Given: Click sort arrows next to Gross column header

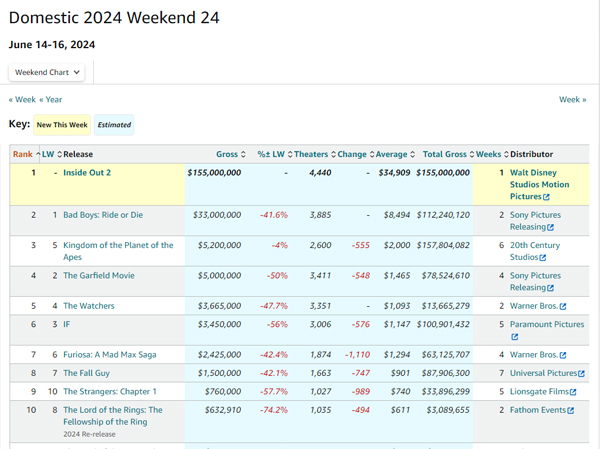Looking at the screenshot, I should [243, 154].
